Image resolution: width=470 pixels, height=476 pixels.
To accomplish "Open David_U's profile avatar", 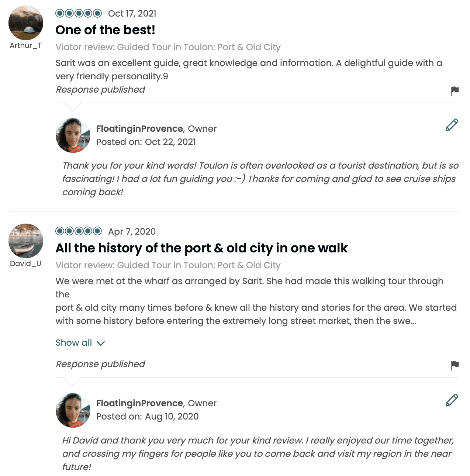I will point(26,241).
